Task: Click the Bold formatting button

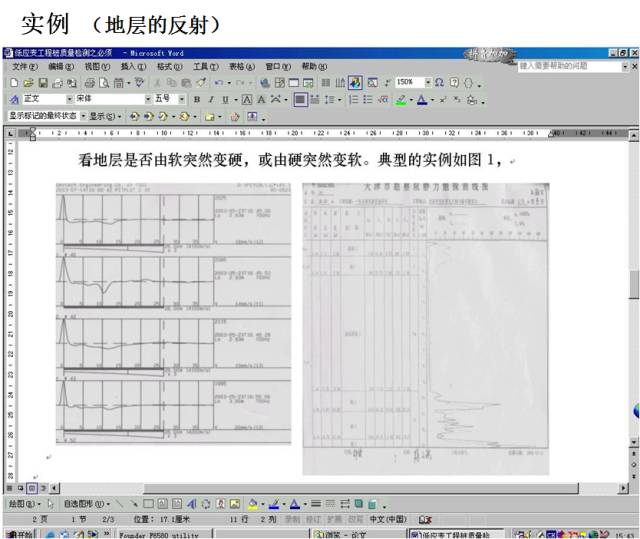Action: (197, 100)
